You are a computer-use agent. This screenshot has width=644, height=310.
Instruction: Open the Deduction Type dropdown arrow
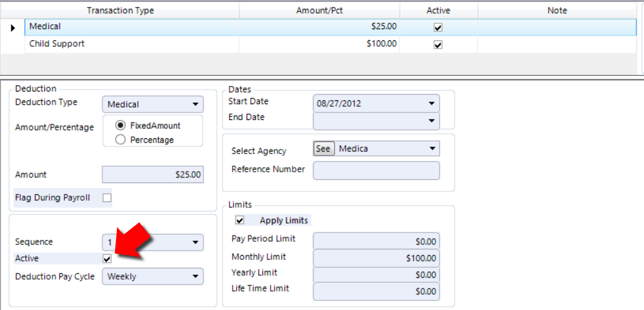tap(195, 105)
